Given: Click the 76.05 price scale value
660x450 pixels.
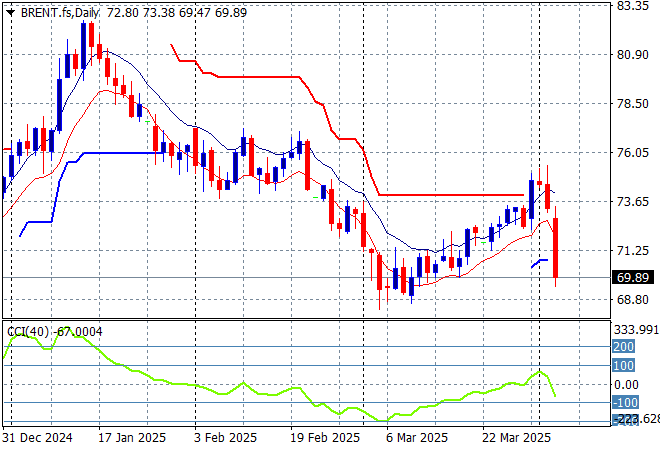Looking at the screenshot, I should tap(633, 152).
